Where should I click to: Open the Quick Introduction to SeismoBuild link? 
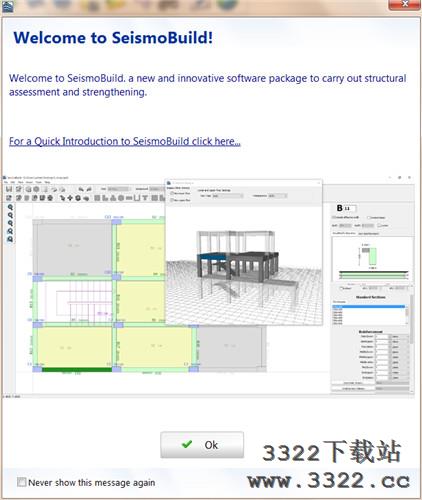click(125, 141)
